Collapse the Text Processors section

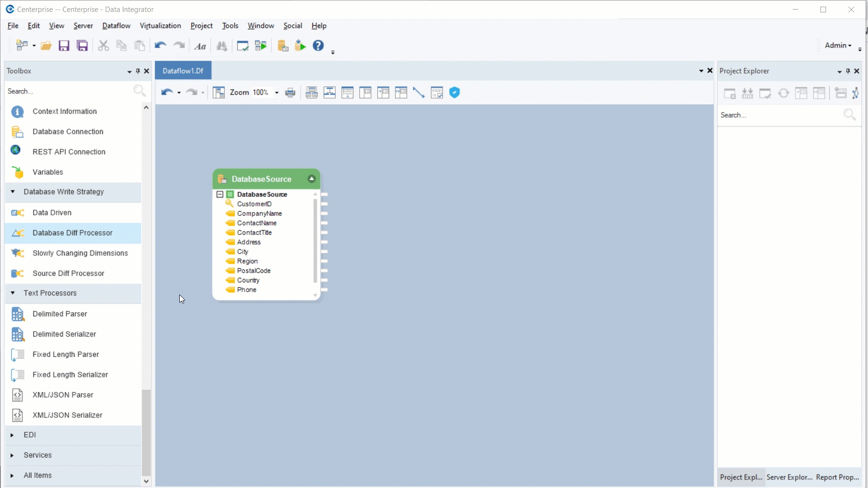coord(13,293)
